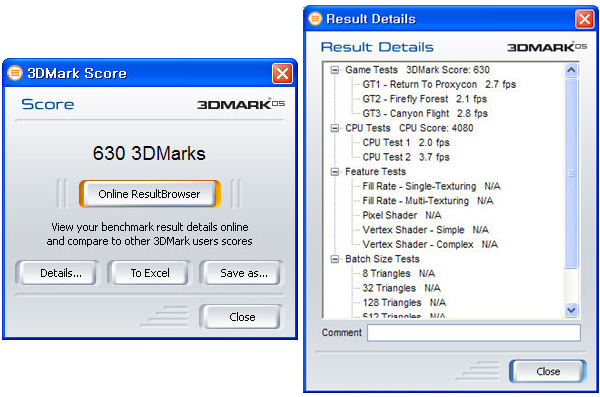Click the scrollbar up arrow in results list
The height and width of the screenshot is (397, 600).
coord(571,70)
